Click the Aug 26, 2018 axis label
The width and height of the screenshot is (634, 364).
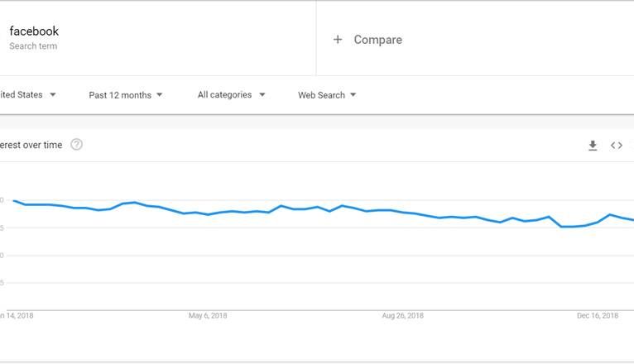pos(404,315)
